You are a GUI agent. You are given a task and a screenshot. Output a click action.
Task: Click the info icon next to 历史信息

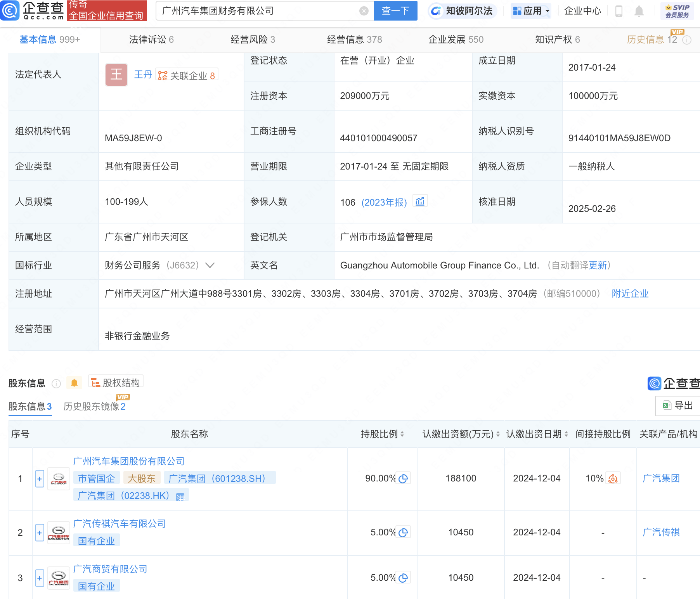(687, 40)
